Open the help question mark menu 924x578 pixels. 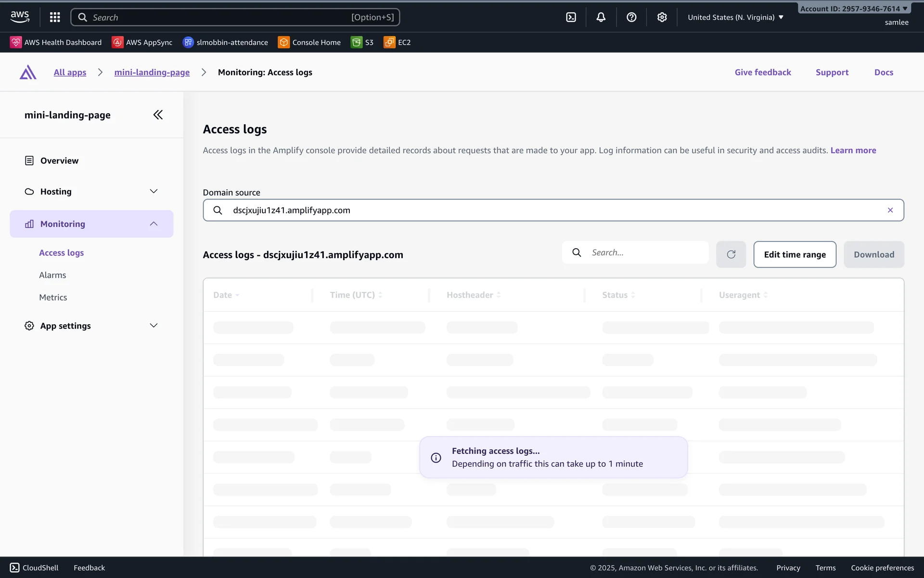(x=631, y=17)
